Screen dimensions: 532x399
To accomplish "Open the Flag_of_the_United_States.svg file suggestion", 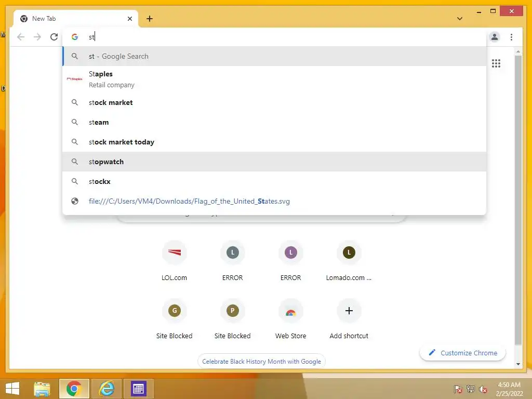I will (274, 201).
